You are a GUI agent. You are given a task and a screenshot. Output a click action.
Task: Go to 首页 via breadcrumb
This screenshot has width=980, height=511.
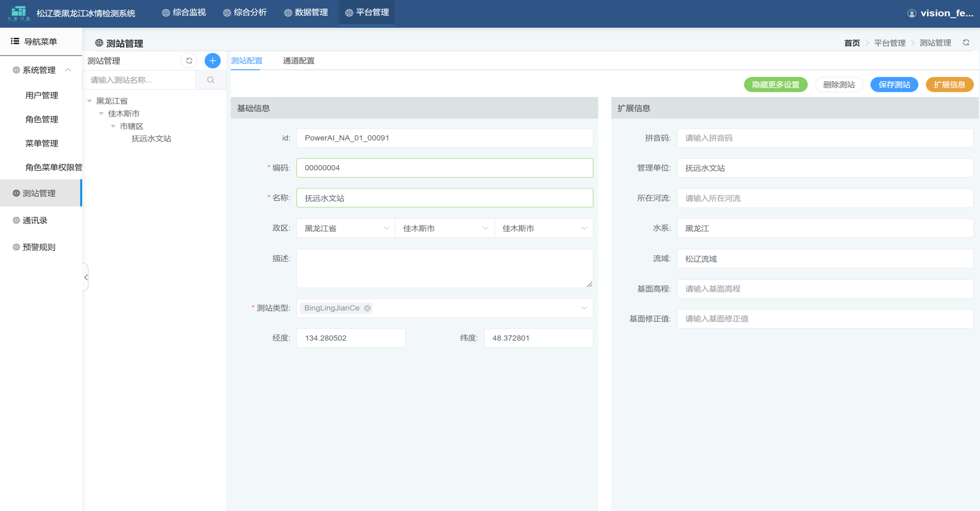click(852, 42)
